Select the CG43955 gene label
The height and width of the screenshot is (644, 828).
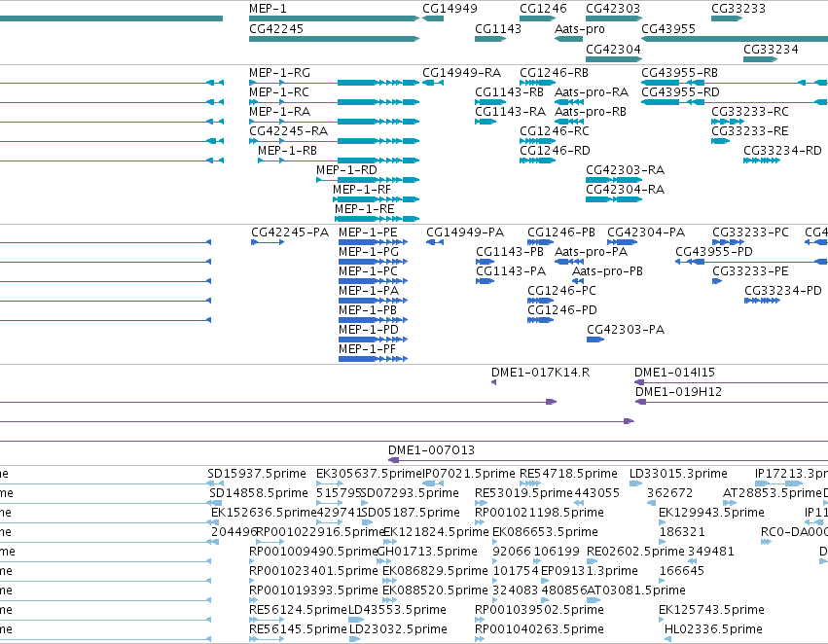click(668, 29)
